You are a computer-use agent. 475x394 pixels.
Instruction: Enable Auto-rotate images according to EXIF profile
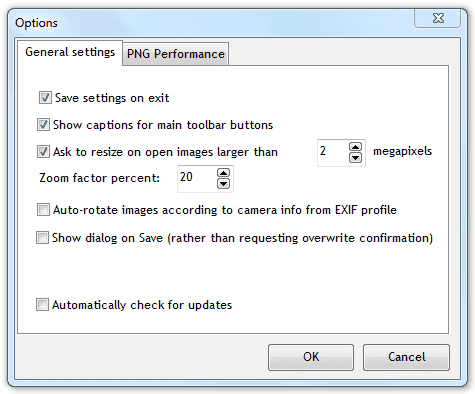[x=43, y=210]
